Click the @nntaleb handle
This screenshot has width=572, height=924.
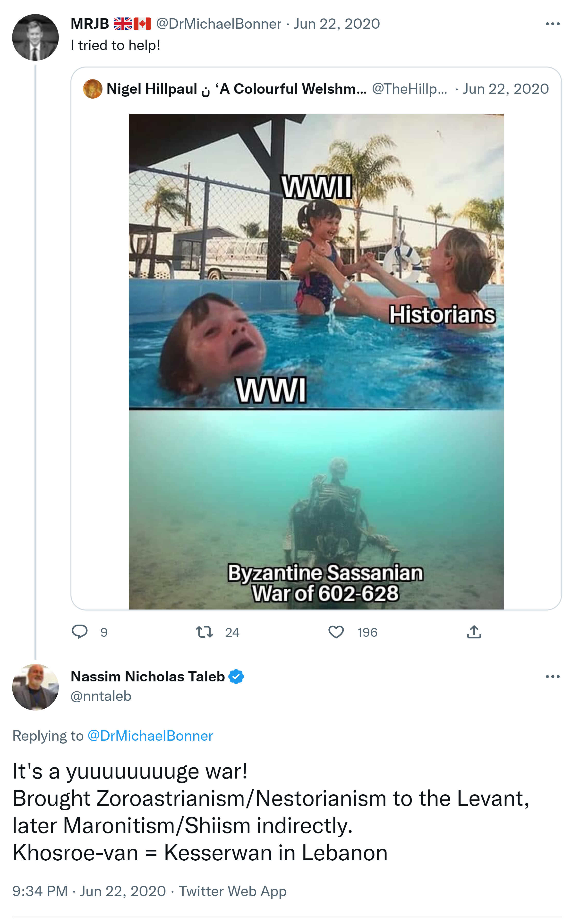click(x=101, y=696)
